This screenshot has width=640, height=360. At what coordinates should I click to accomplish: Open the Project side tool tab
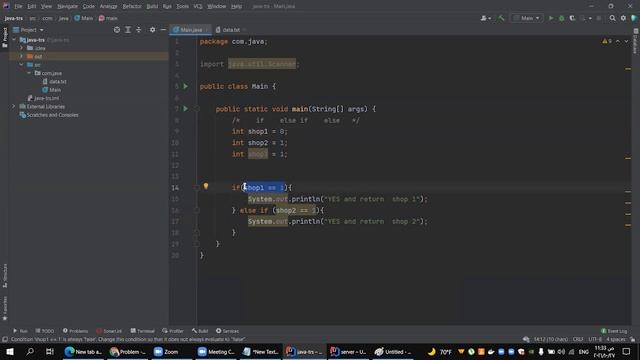point(5,38)
